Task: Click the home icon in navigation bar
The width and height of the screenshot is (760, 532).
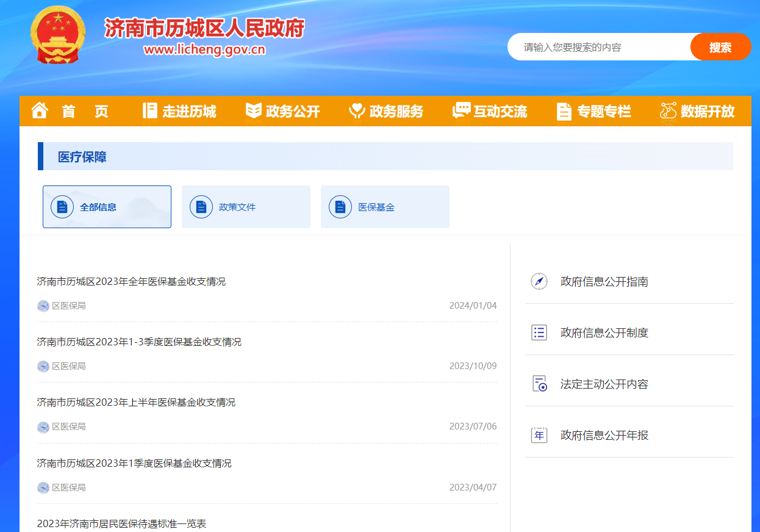Action: (40, 110)
